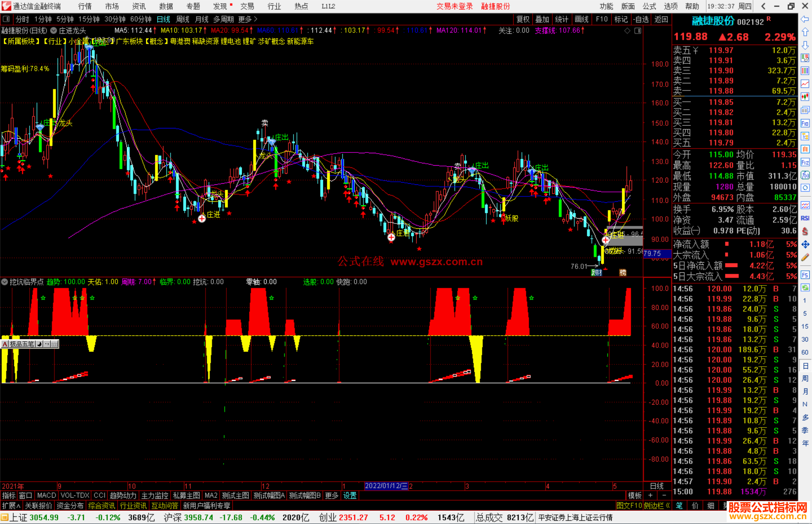Screen dimensions: 812x524
Task: Click the 交易未登录 link
Action: (x=454, y=6)
